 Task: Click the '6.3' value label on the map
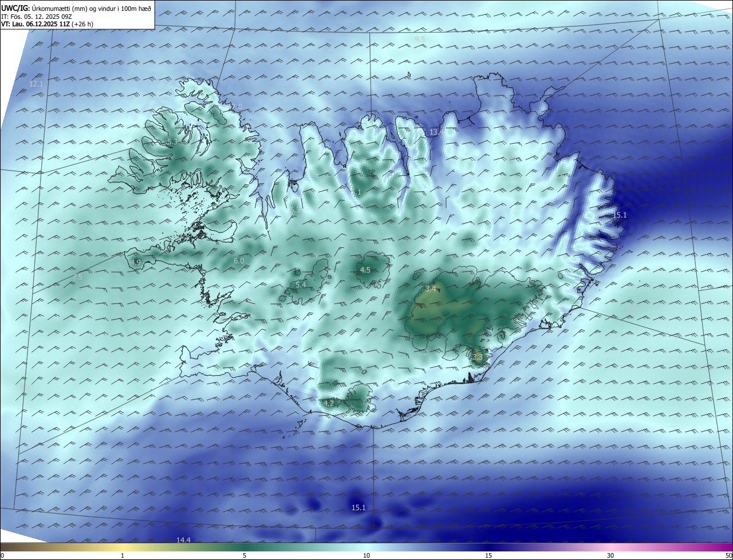pos(295,211)
